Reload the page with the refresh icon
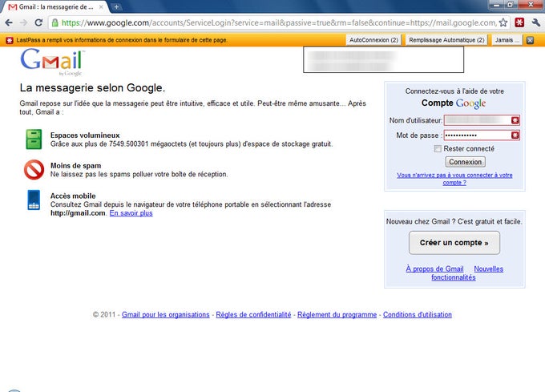 pos(38,23)
